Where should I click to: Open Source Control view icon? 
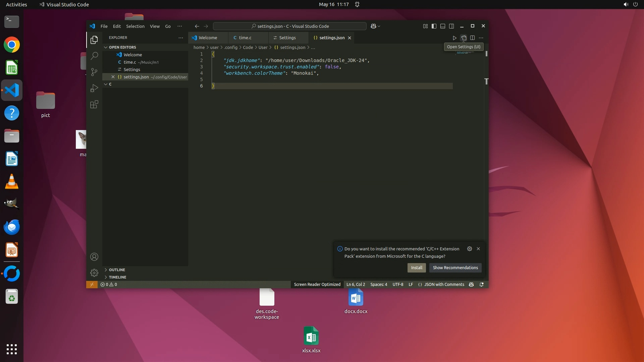(94, 72)
